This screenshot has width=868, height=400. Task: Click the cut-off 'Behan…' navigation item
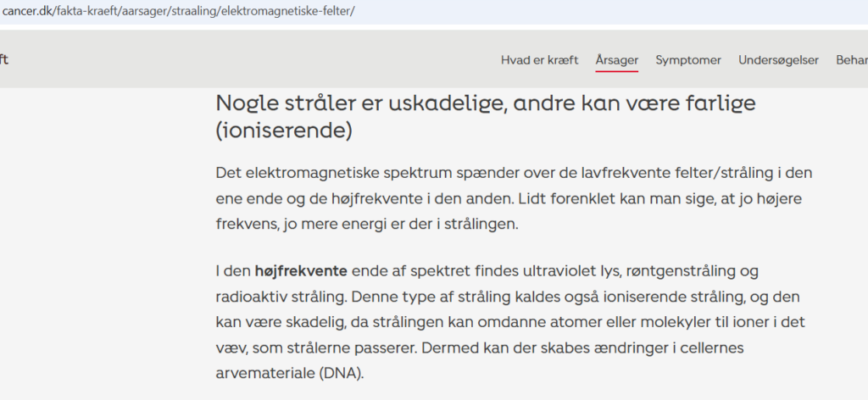point(851,60)
